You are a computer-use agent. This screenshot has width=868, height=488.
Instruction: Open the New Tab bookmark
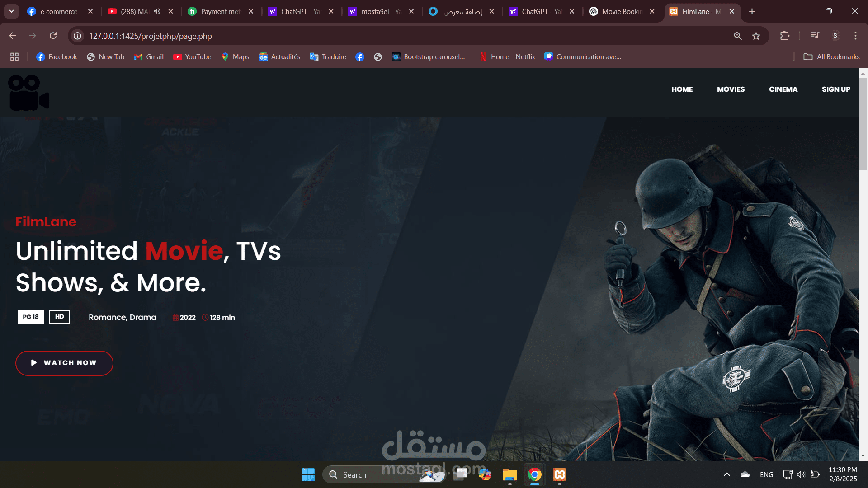point(105,57)
